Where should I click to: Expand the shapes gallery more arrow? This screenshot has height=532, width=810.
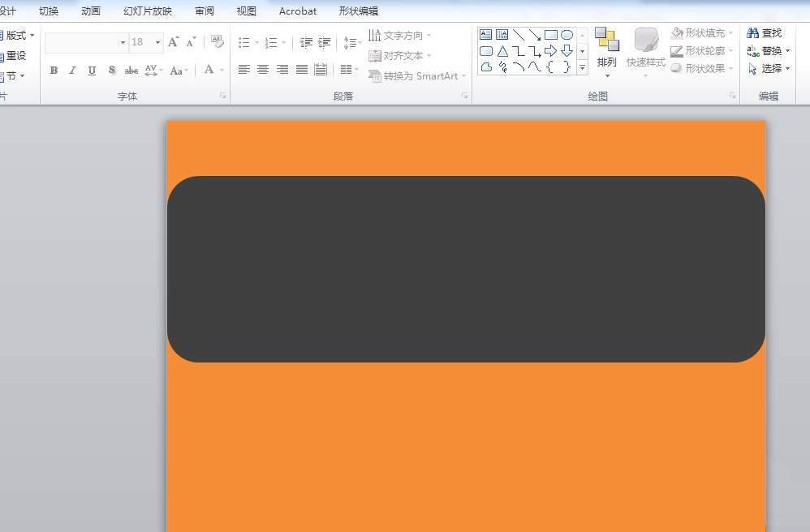(x=582, y=67)
